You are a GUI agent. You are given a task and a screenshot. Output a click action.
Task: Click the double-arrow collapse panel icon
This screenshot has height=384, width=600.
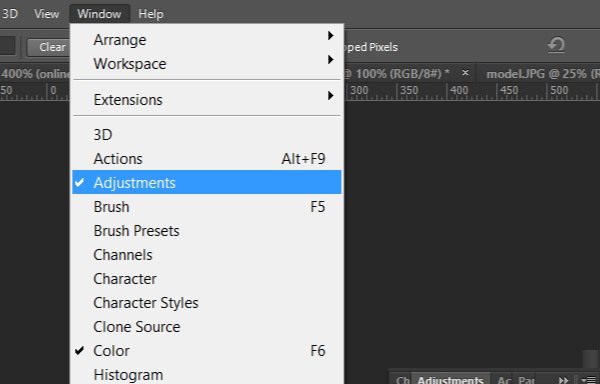point(563,380)
